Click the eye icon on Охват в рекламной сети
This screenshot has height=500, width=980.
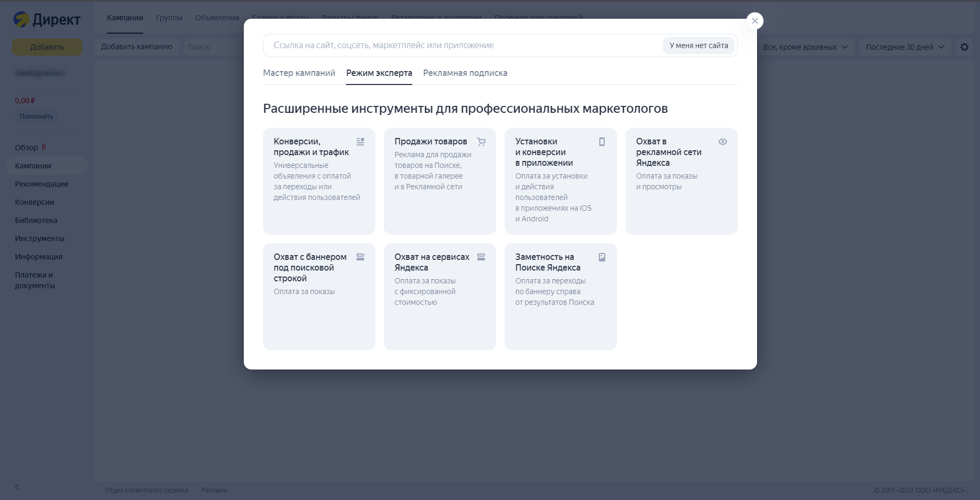pos(723,142)
